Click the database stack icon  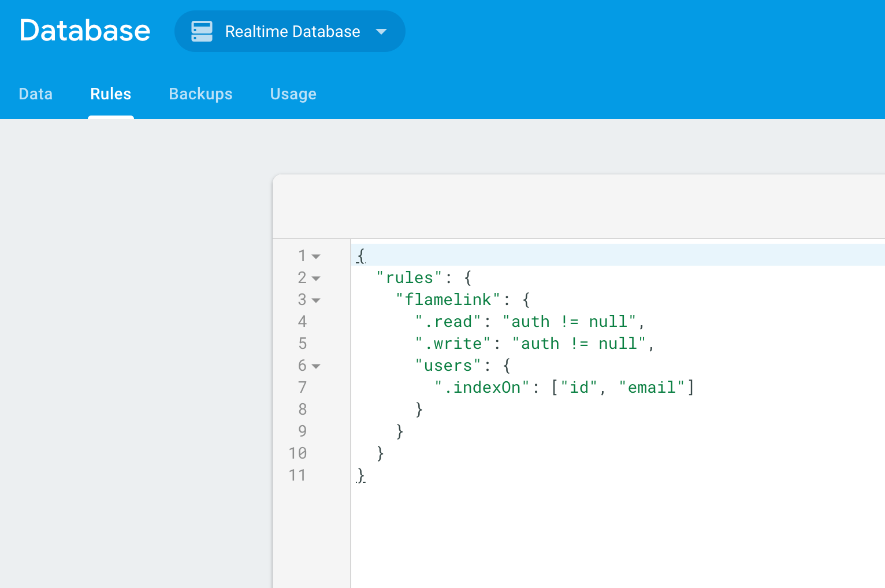tap(202, 31)
